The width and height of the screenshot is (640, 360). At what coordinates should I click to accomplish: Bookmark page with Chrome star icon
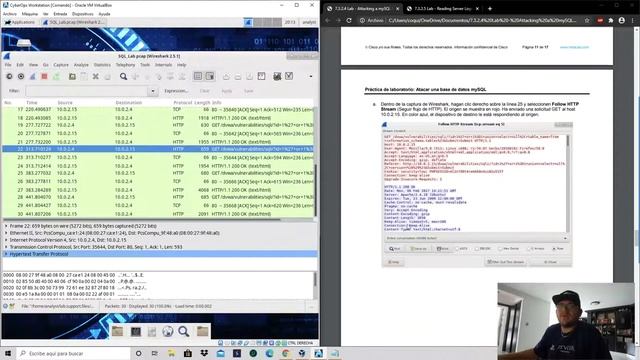[x=587, y=20]
